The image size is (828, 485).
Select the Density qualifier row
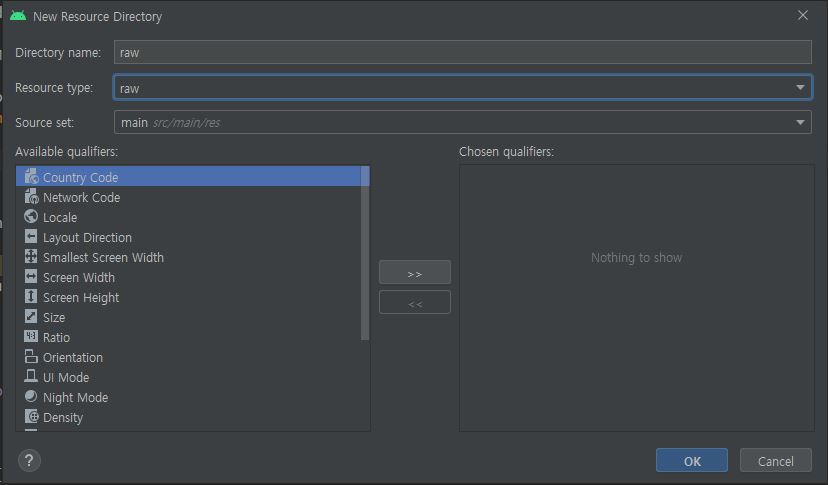tap(189, 417)
